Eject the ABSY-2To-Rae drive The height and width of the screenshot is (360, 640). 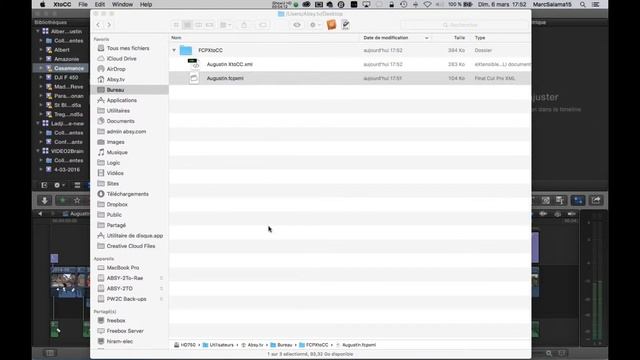point(161,278)
